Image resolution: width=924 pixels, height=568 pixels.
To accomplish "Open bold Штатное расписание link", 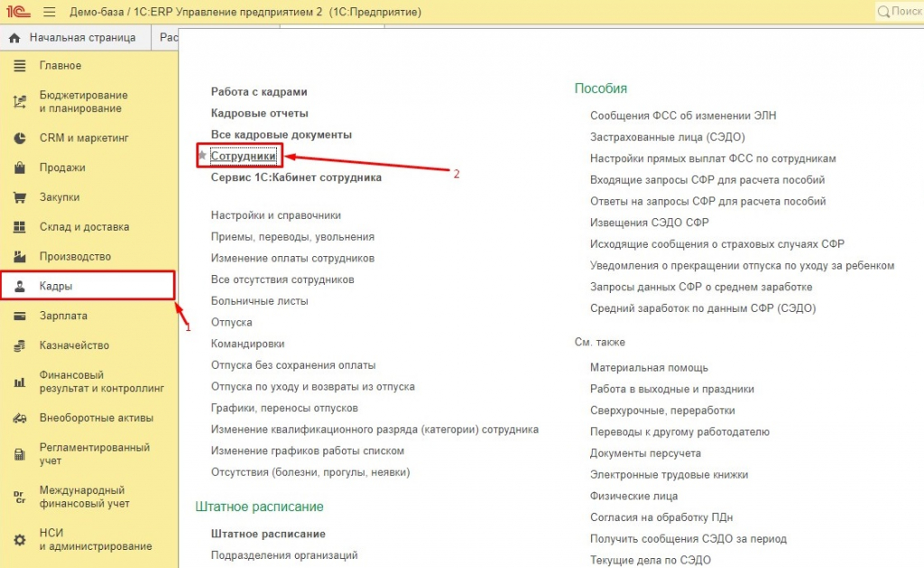I will point(268,534).
